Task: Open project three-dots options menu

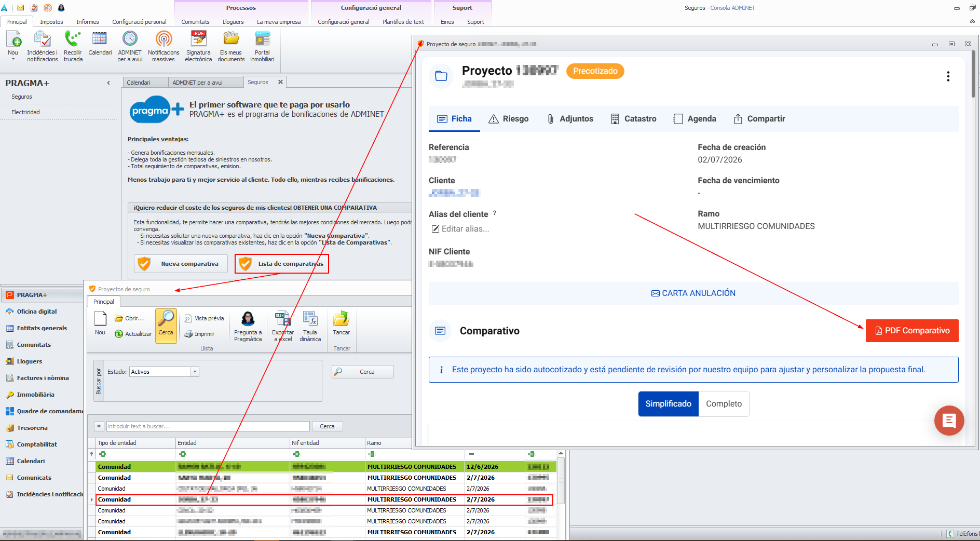Action: (x=948, y=76)
